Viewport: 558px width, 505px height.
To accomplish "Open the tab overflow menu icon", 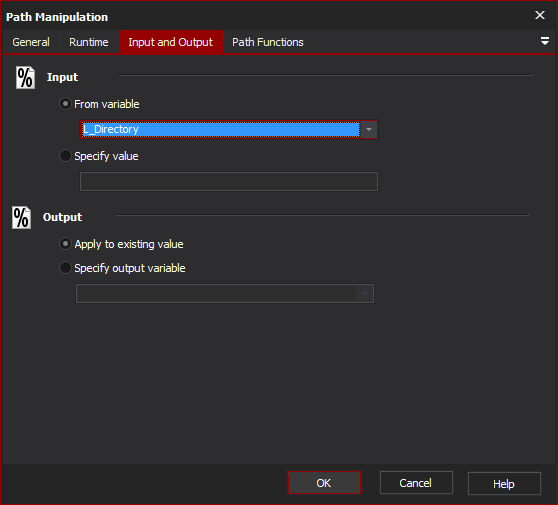I will pyautogui.click(x=544, y=41).
